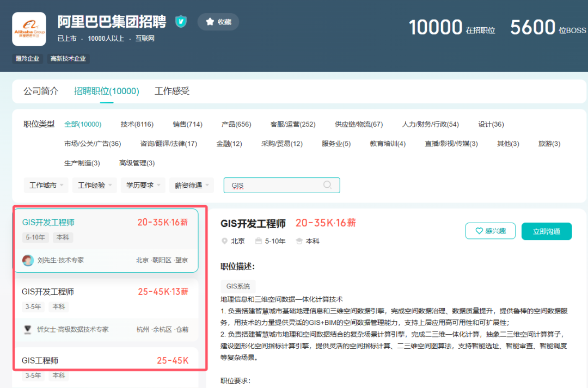588x388 pixels.
Task: Open the GIS工程师 25-45K job card
Action: (x=106, y=367)
